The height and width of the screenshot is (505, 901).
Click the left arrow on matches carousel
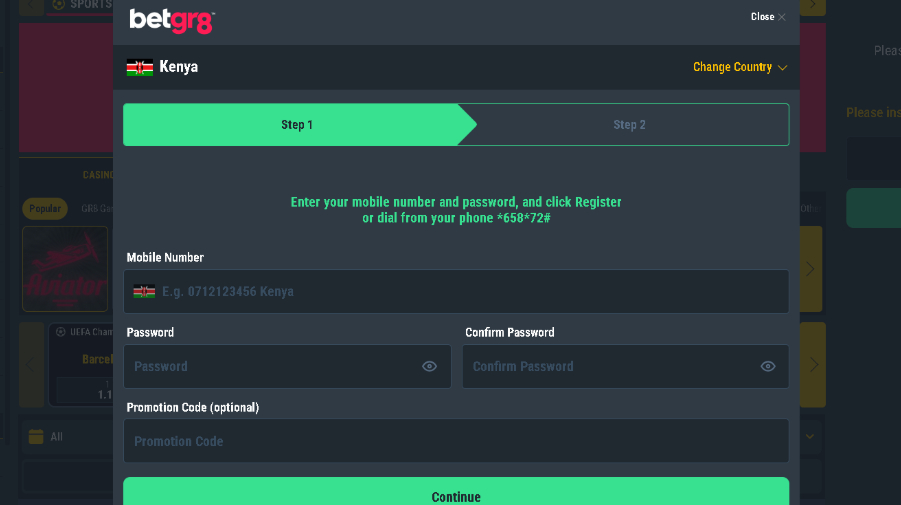click(x=33, y=364)
